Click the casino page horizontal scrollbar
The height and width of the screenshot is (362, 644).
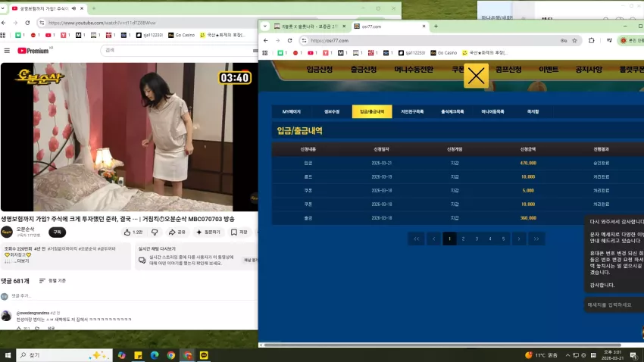[442, 345]
